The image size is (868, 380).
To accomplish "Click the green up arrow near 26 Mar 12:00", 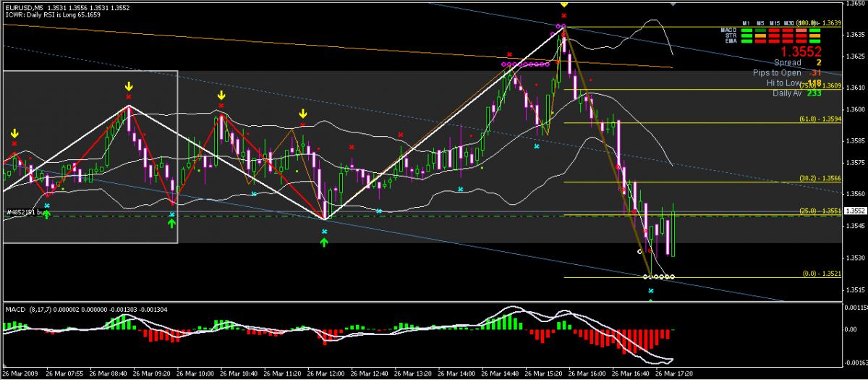I will coord(324,242).
